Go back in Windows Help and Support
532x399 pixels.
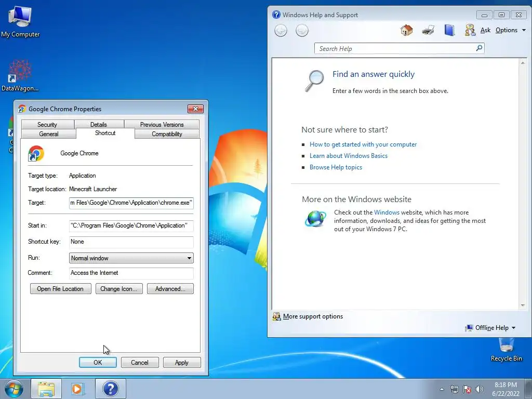click(x=281, y=31)
